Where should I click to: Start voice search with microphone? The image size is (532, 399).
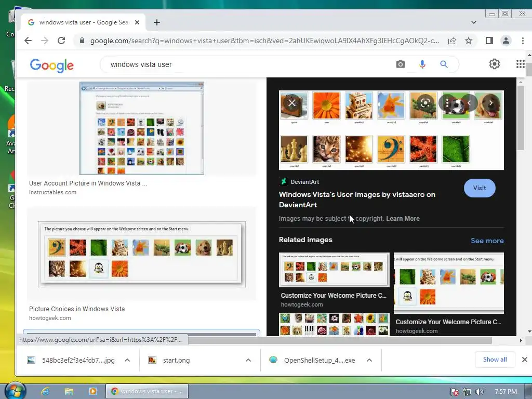click(422, 64)
